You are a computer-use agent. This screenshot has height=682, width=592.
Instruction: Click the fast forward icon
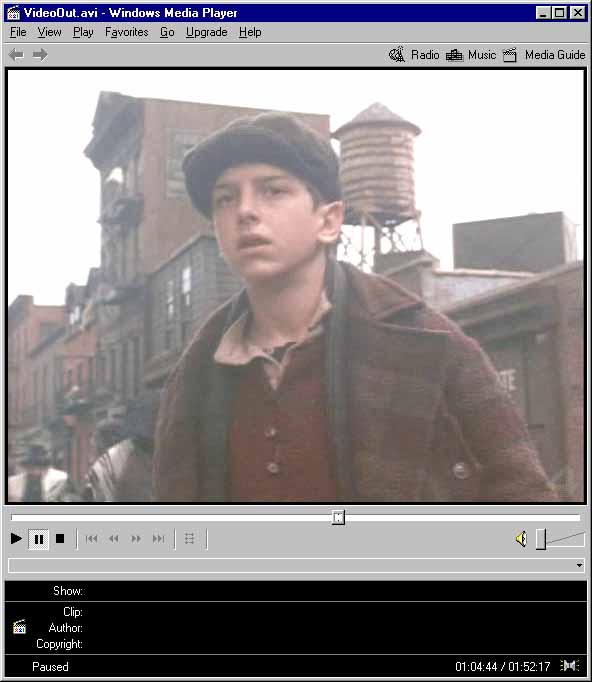(136, 539)
